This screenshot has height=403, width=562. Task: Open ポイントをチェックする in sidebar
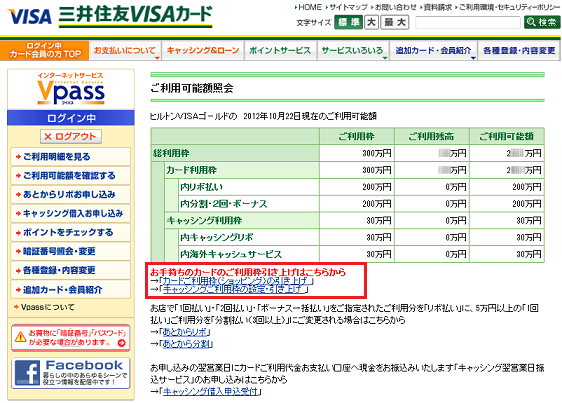[x=71, y=232]
